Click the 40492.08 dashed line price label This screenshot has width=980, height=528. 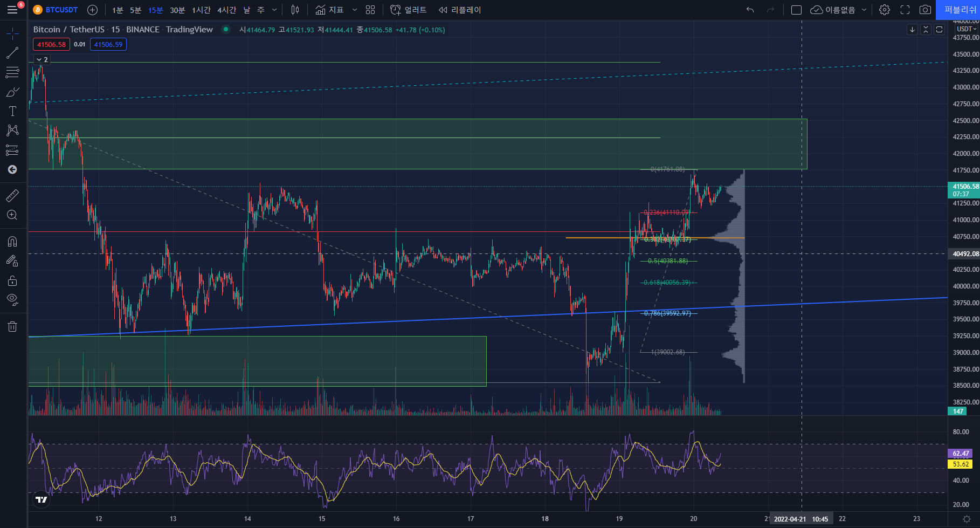pos(964,253)
